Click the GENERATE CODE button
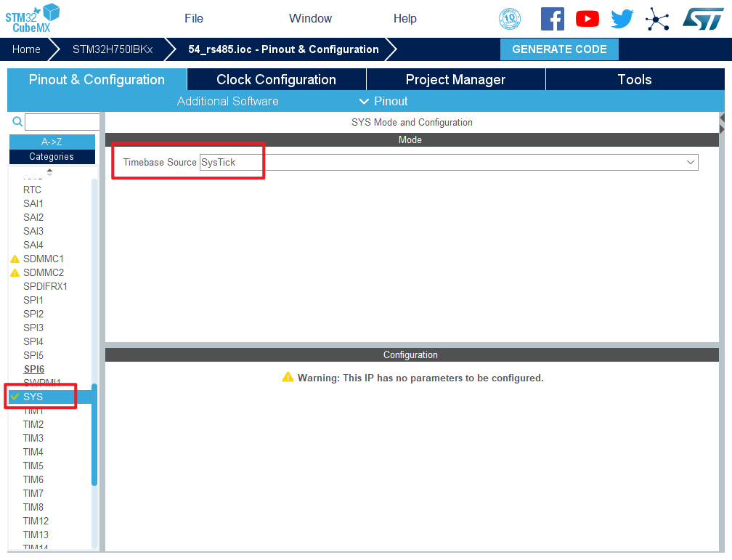 (559, 49)
